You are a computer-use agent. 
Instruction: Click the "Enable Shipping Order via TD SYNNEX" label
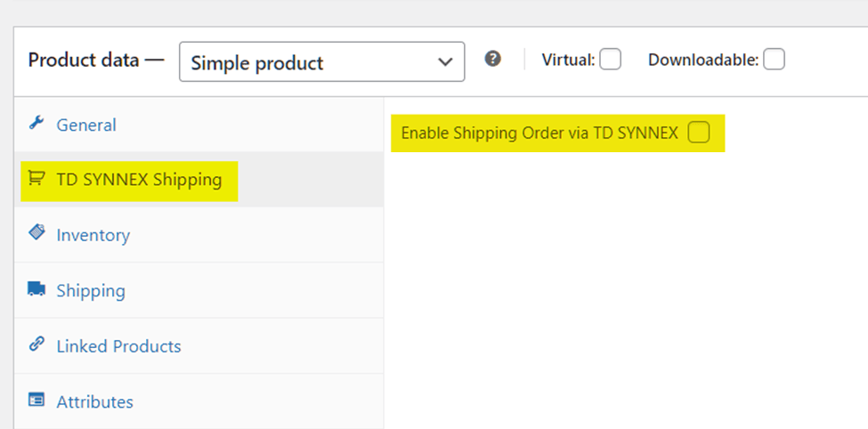click(539, 134)
